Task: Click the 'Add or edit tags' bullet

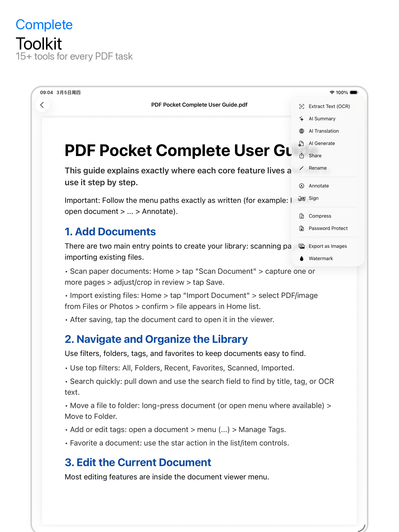Action: pyautogui.click(x=175, y=430)
